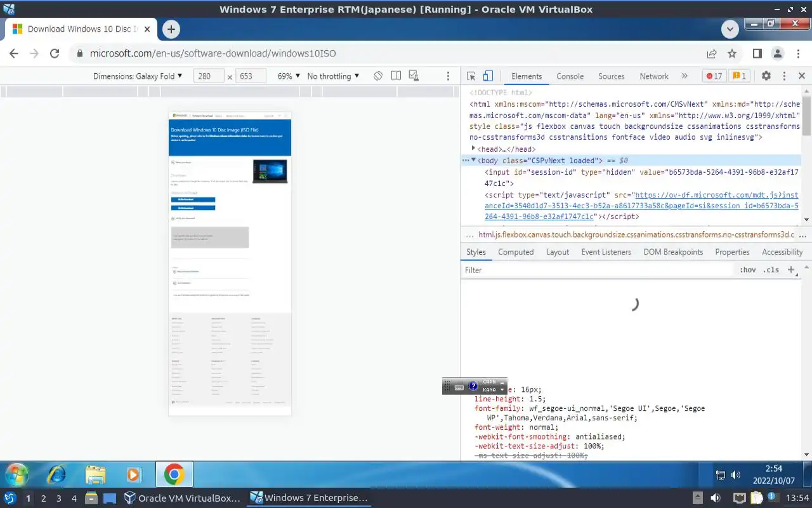812x508 pixels.
Task: Switch to the Sources tab
Action: pos(612,76)
